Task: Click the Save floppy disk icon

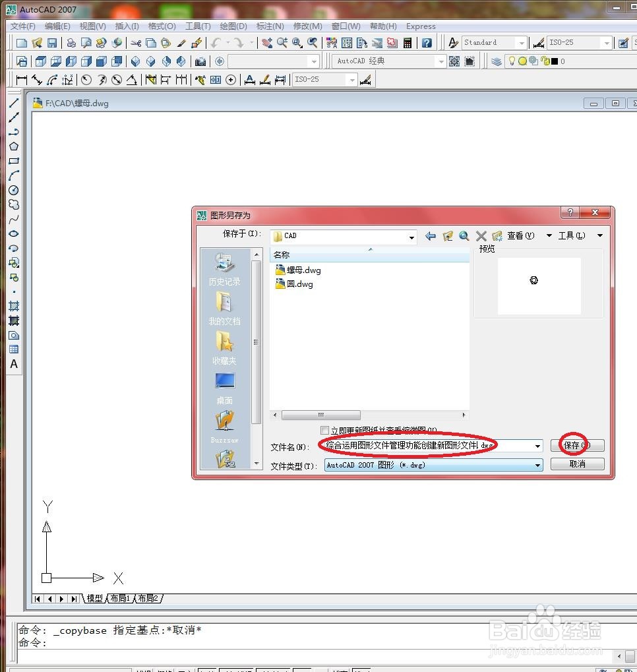Action: click(x=52, y=43)
